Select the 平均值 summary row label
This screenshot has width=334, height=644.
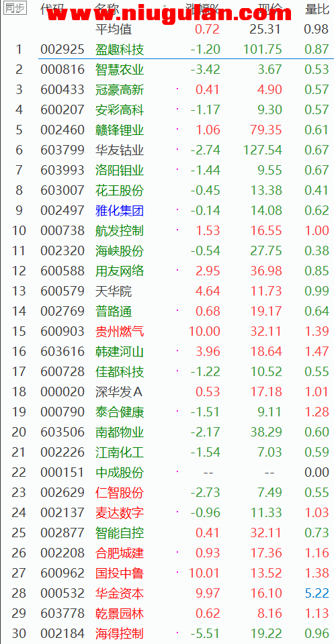114,29
